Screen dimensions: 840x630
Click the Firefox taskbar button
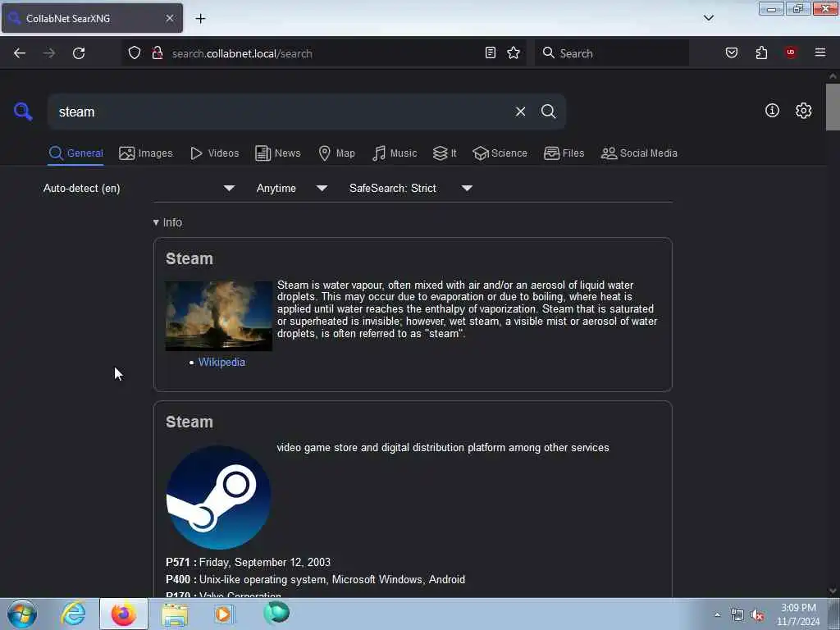(x=124, y=614)
